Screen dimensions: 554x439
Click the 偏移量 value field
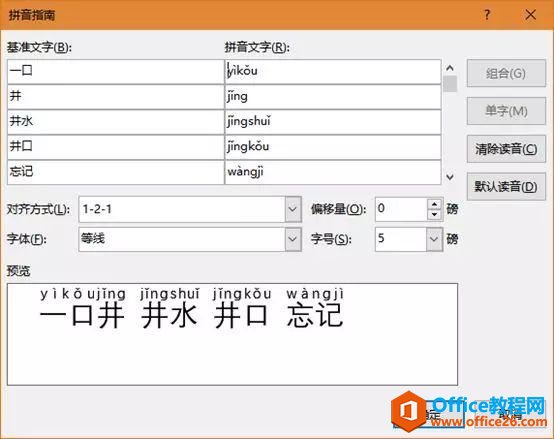(401, 209)
